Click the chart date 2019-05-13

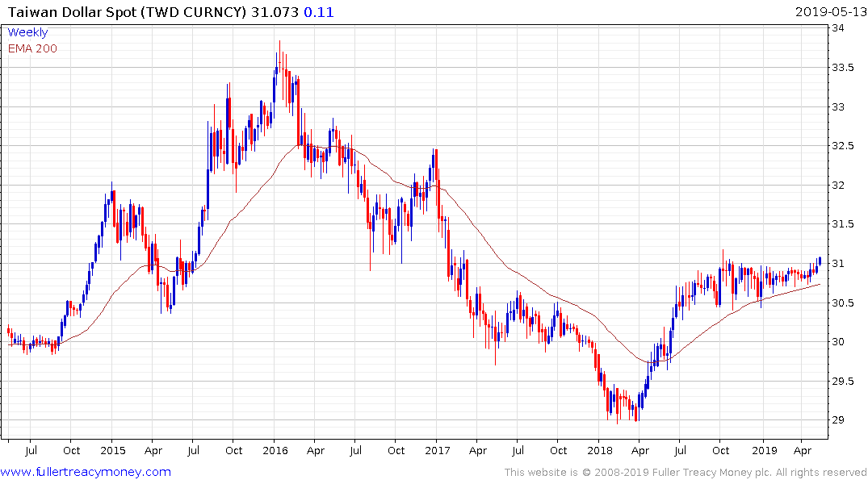pyautogui.click(x=831, y=11)
